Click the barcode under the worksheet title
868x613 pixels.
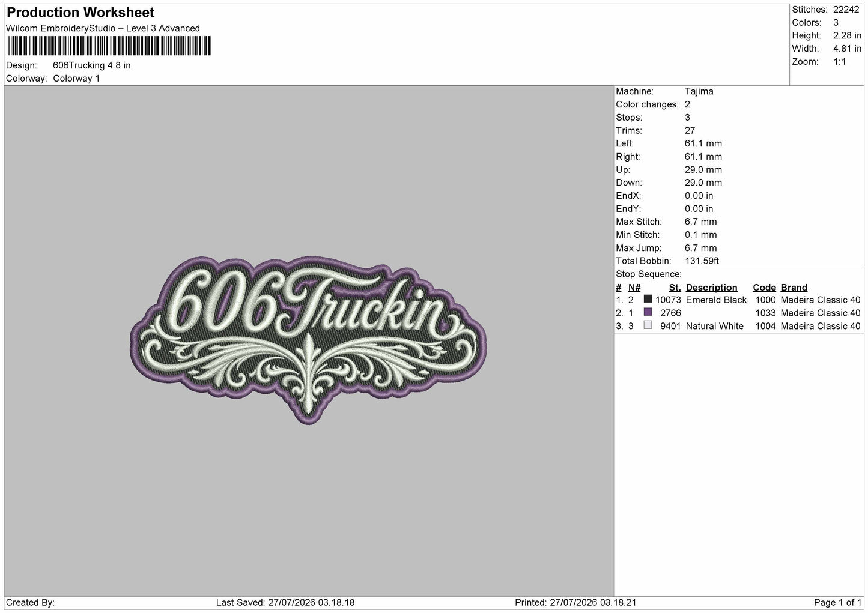[109, 46]
